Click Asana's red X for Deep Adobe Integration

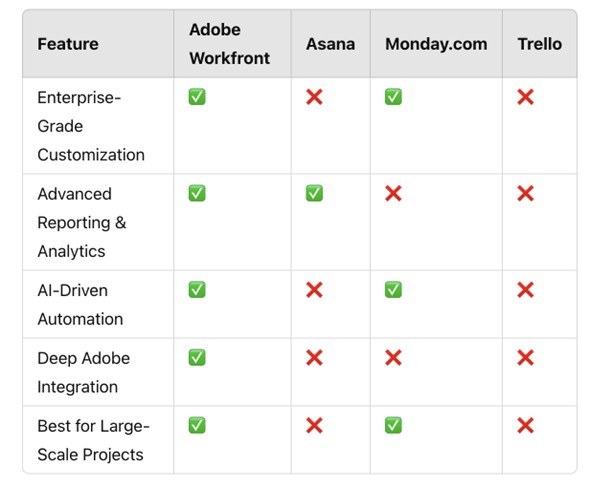pos(314,357)
